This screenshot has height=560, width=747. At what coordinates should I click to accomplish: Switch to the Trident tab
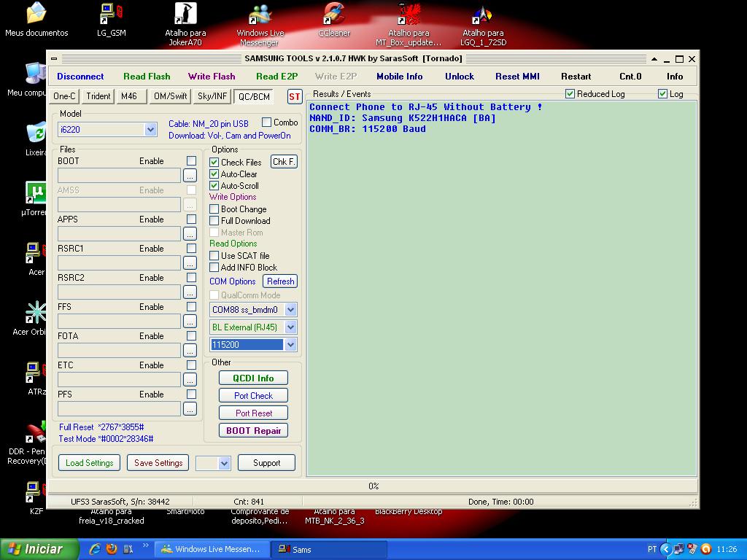click(98, 96)
